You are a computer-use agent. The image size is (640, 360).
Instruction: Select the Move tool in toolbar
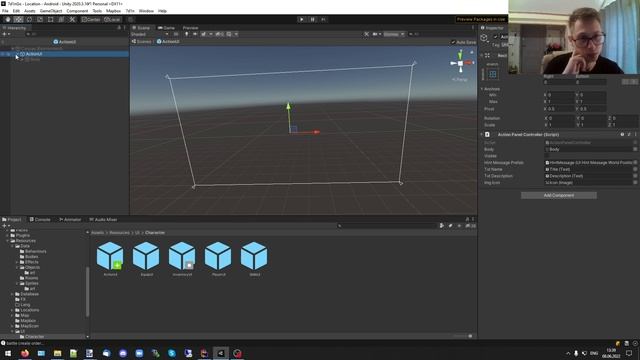pyautogui.click(x=18, y=19)
